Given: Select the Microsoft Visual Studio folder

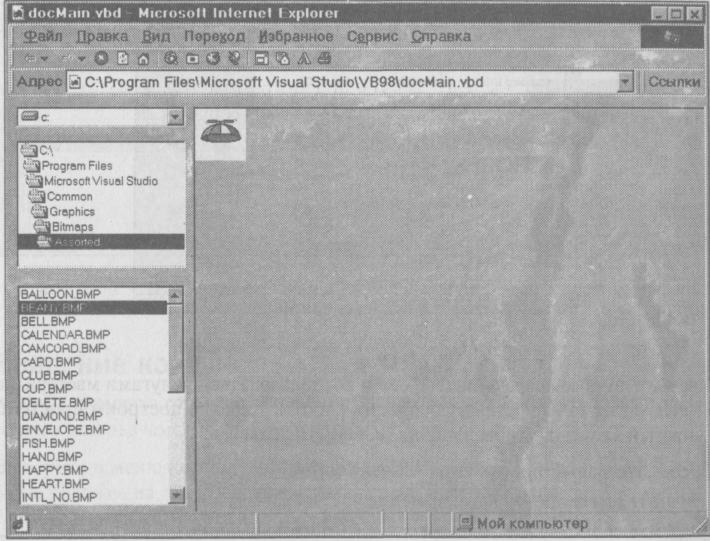Looking at the screenshot, I should (x=92, y=181).
